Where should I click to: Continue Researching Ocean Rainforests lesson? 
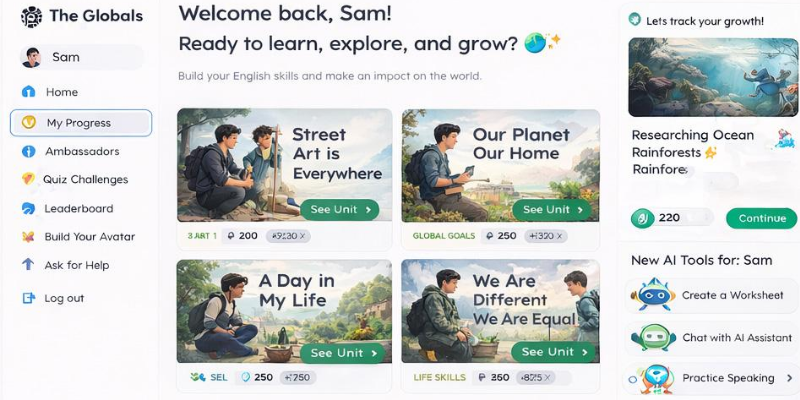pos(762,218)
